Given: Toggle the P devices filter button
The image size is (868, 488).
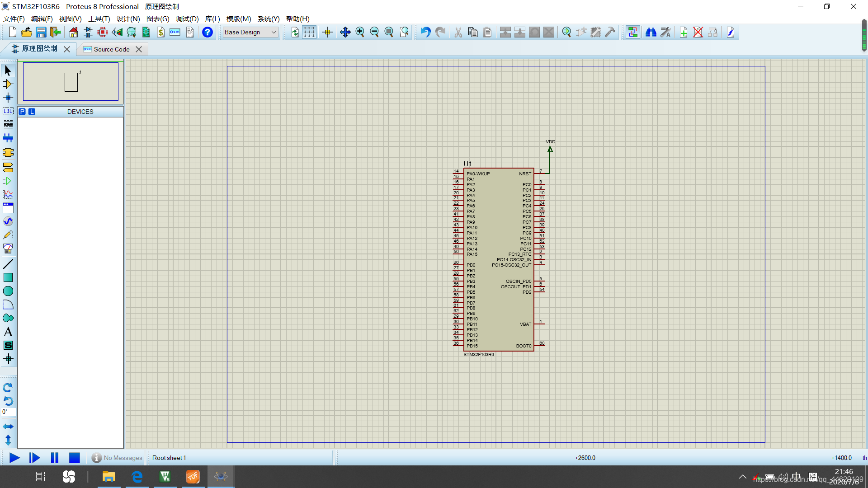Looking at the screenshot, I should pyautogui.click(x=23, y=112).
